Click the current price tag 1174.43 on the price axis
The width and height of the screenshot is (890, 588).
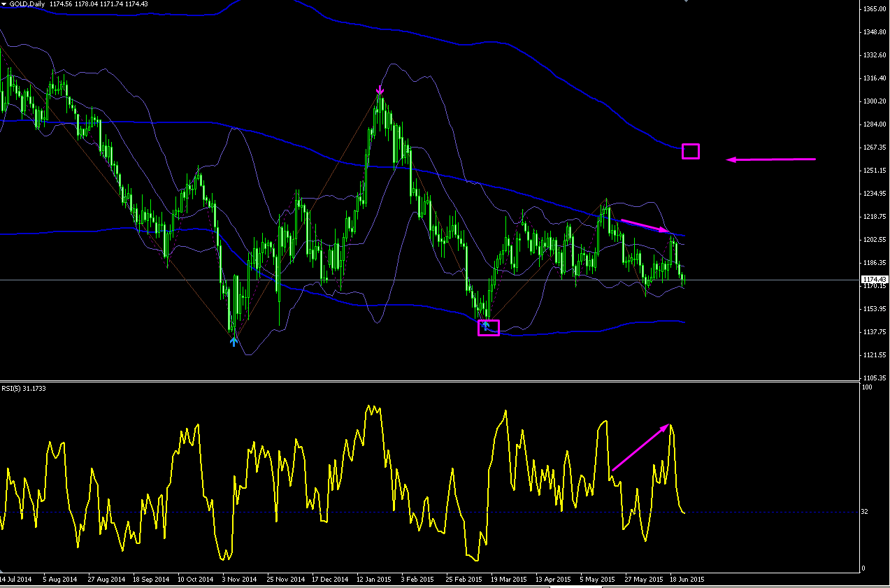[x=875, y=280]
